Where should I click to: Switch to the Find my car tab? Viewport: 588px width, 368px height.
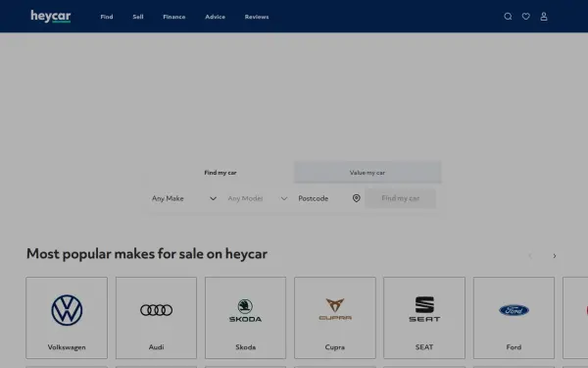click(220, 173)
